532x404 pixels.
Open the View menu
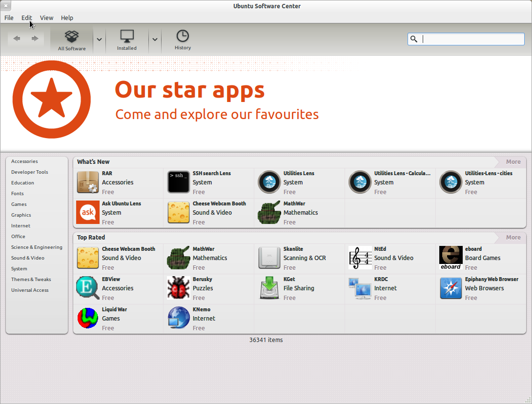click(x=46, y=18)
